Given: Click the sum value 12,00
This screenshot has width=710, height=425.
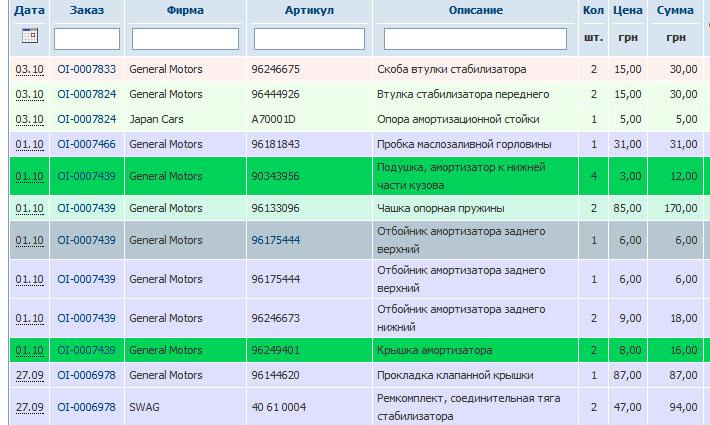Looking at the screenshot, I should tap(683, 176).
